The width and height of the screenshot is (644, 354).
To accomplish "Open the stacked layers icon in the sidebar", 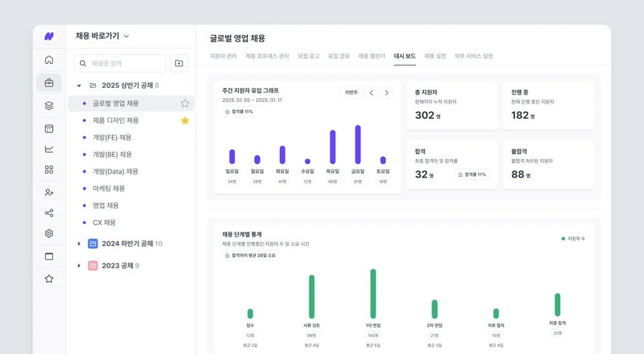I will coord(49,106).
